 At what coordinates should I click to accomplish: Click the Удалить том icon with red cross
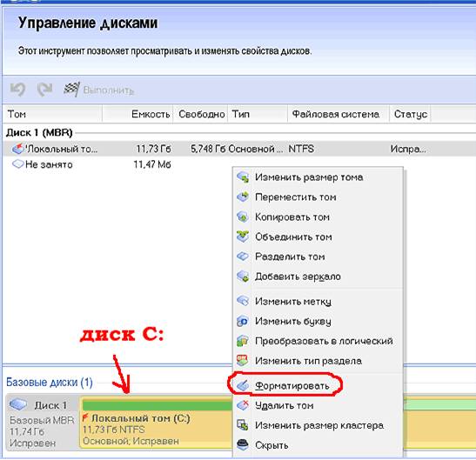(x=243, y=405)
